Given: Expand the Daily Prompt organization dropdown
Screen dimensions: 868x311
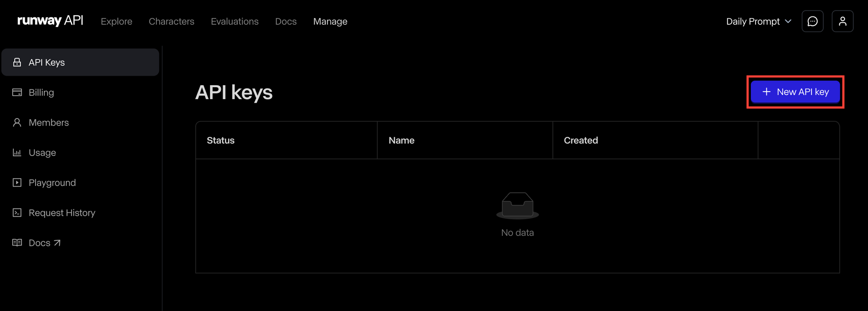Looking at the screenshot, I should coord(759,21).
